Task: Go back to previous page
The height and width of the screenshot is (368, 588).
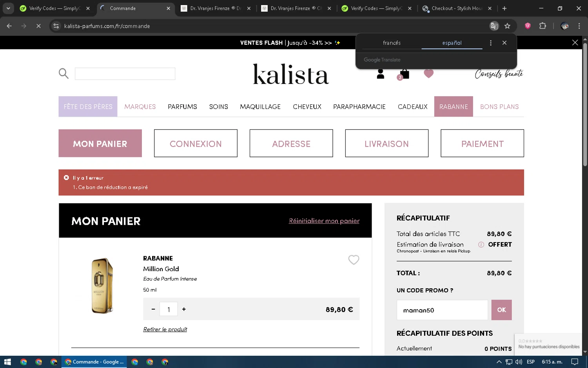Action: (x=9, y=26)
